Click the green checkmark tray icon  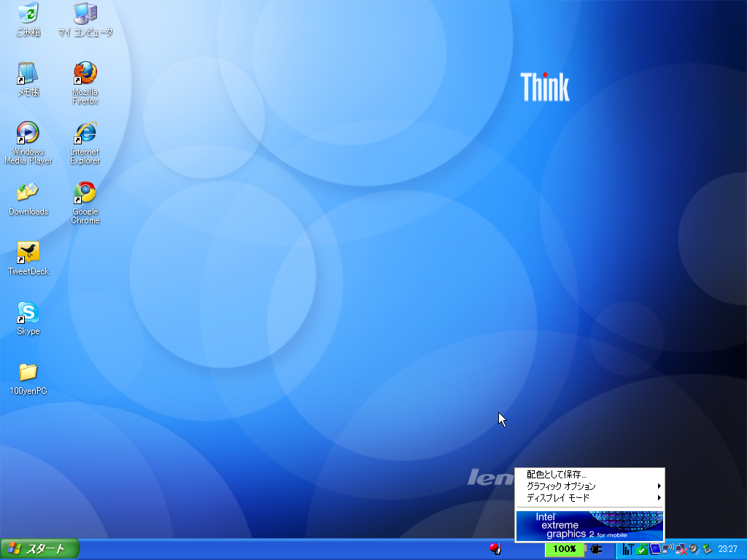click(642, 550)
